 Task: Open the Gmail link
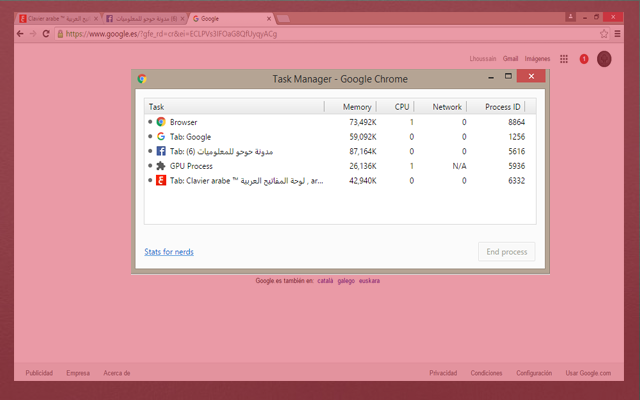coord(510,59)
